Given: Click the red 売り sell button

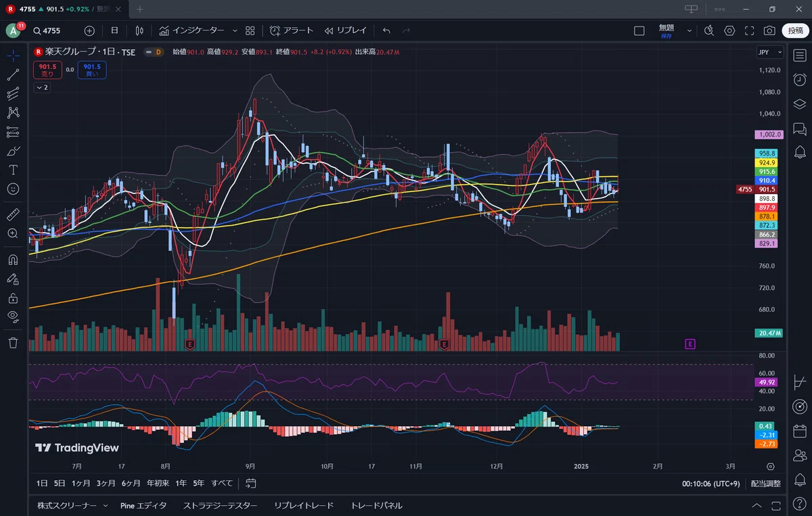Looking at the screenshot, I should pyautogui.click(x=47, y=70).
